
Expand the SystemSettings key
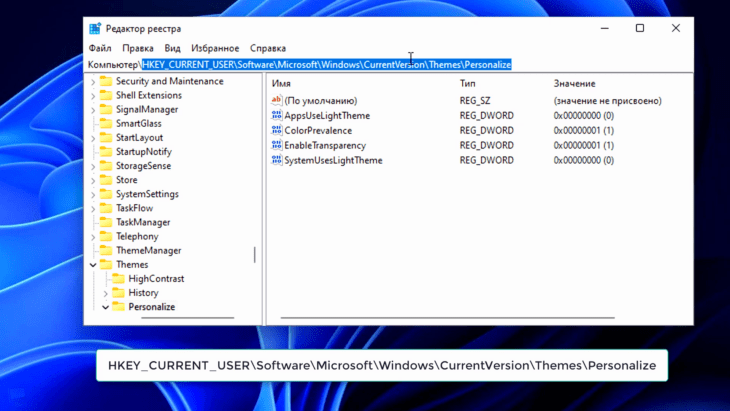93,195
